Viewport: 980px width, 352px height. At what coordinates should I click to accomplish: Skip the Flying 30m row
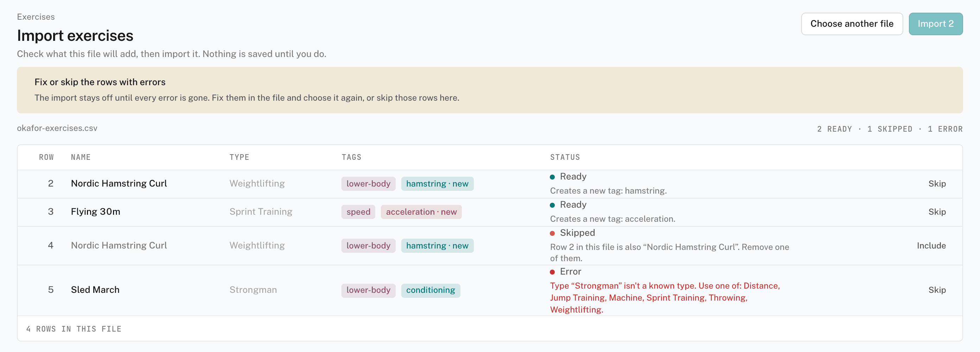tap(937, 212)
